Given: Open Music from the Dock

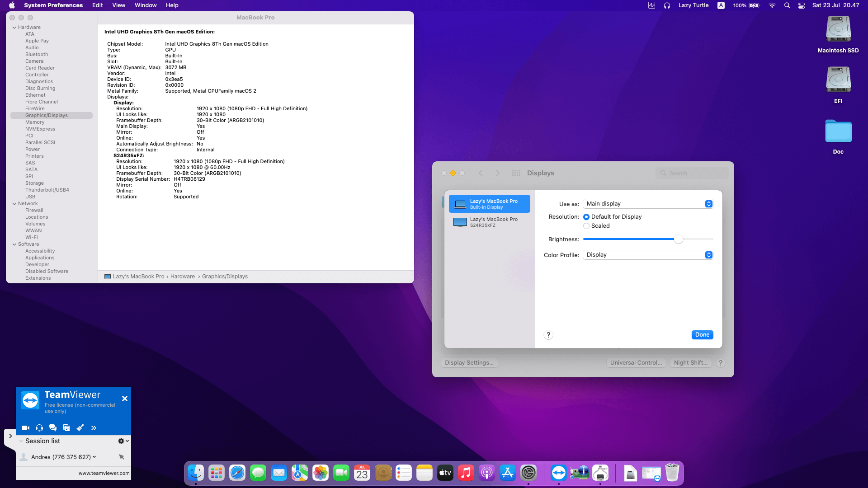Looking at the screenshot, I should pos(466,473).
